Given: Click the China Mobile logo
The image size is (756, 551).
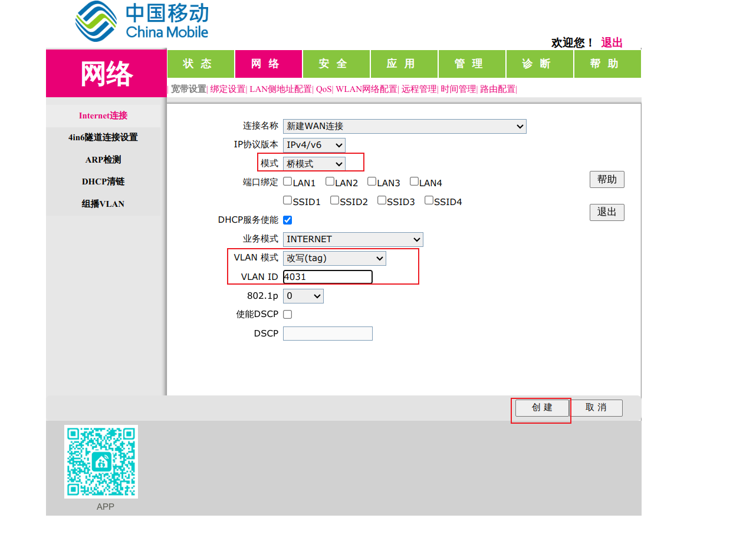Looking at the screenshot, I should point(142,22).
